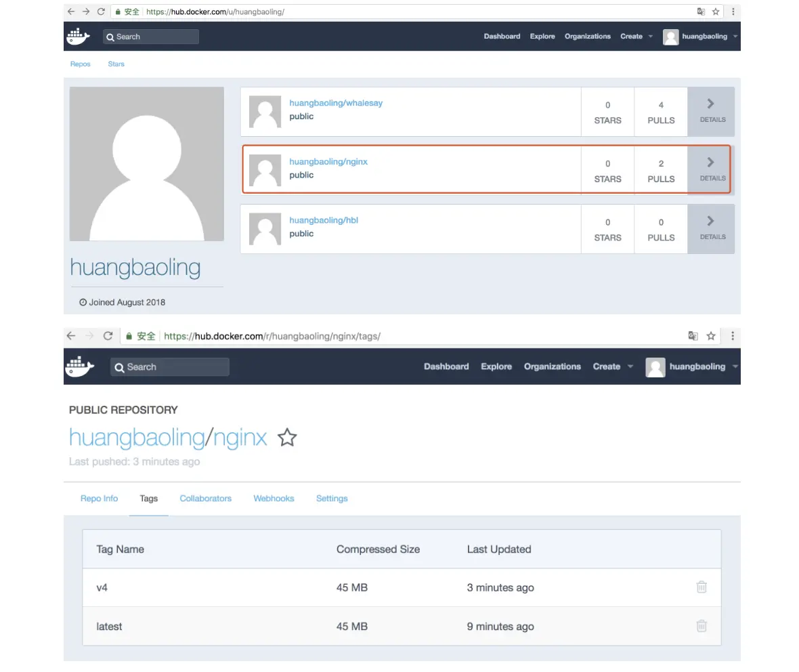Click the user avatar in the bottom navbar
799x672 pixels.
pyautogui.click(x=655, y=367)
